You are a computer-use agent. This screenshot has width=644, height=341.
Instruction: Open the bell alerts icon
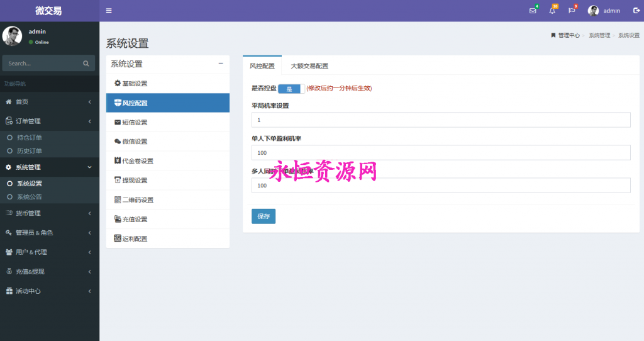tap(552, 11)
